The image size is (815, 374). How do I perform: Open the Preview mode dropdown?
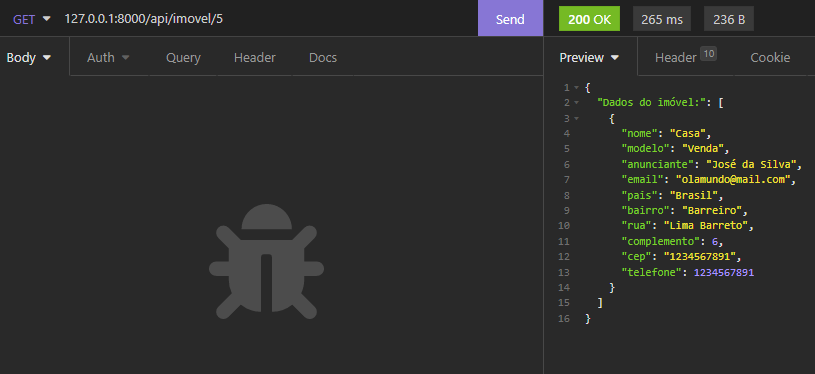(589, 58)
